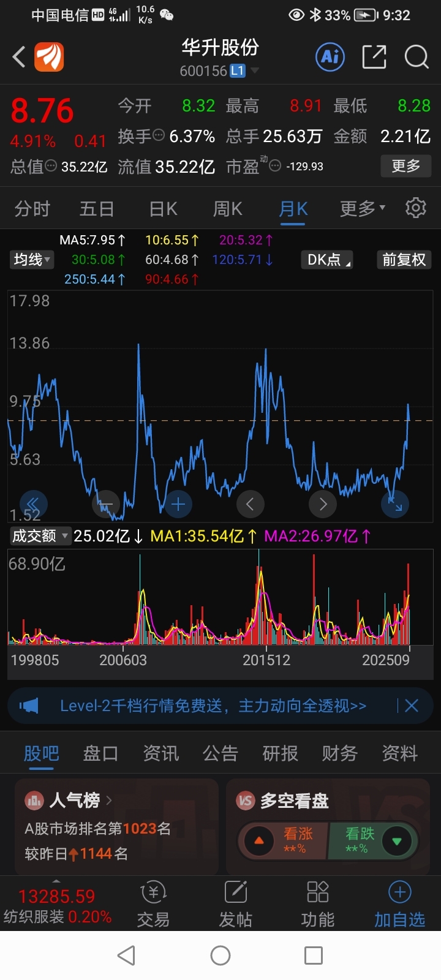Switch to the 股吧 tab
The height and width of the screenshot is (980, 441).
pyautogui.click(x=42, y=753)
